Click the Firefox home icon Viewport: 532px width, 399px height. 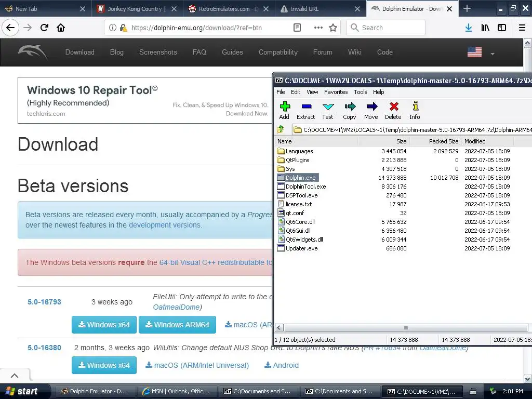61,28
